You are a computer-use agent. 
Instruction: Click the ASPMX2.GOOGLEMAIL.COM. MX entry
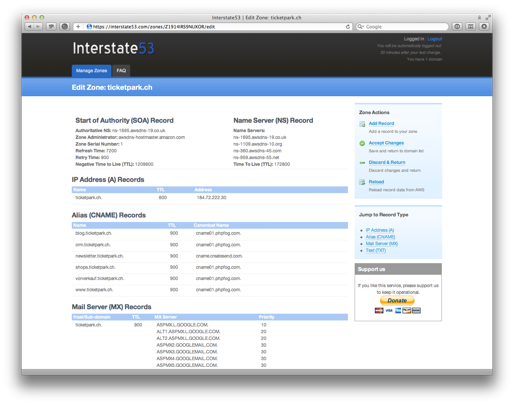coord(187,345)
